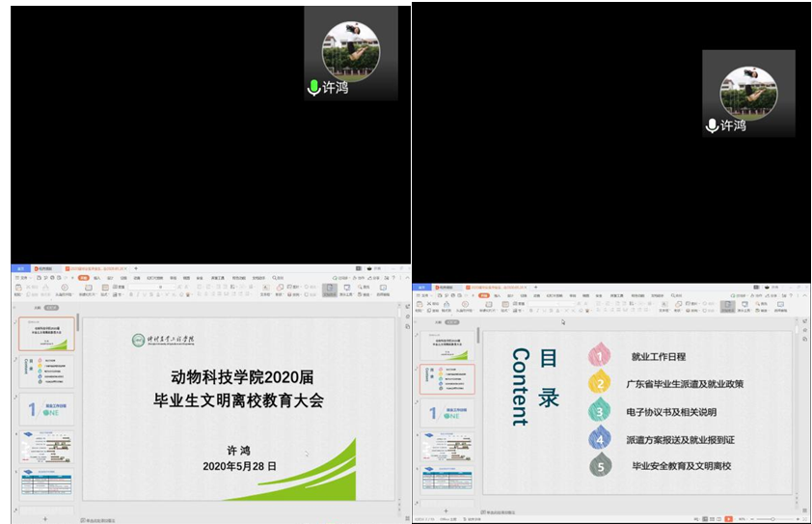
Task: Collapse the ribbon using chevron in left window
Action: tap(395, 278)
